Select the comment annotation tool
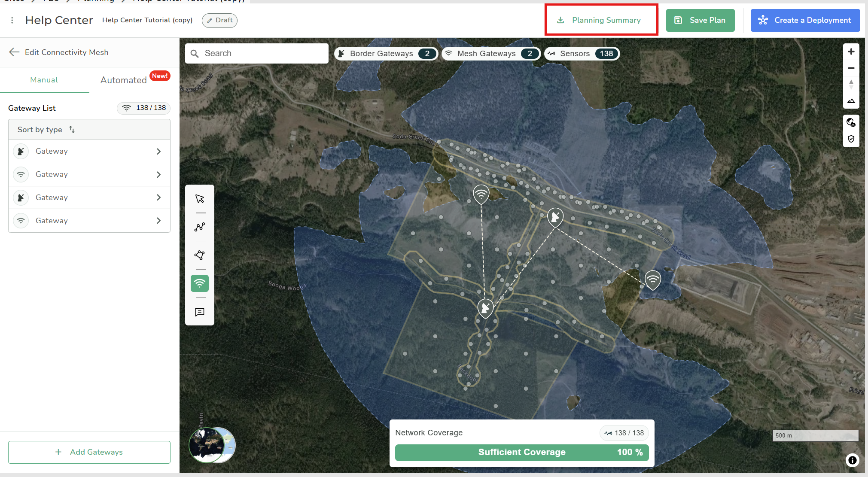The image size is (868, 477). point(200,312)
